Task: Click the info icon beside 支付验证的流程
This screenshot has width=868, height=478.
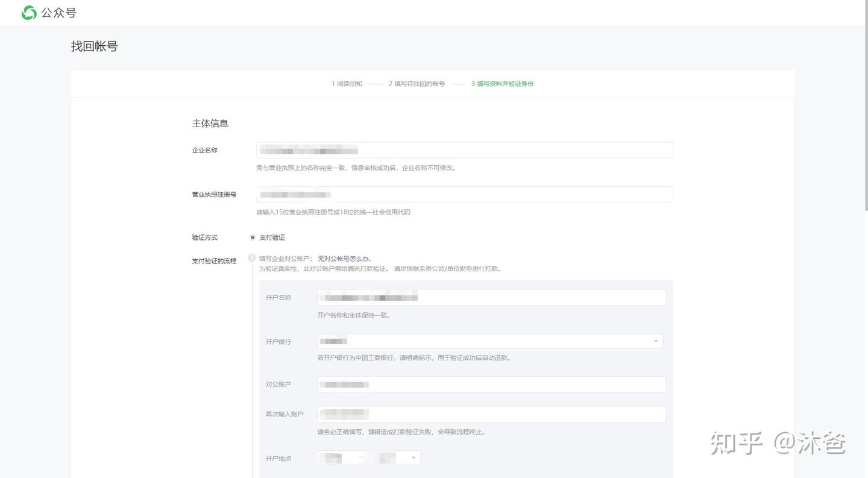Action: (252, 258)
